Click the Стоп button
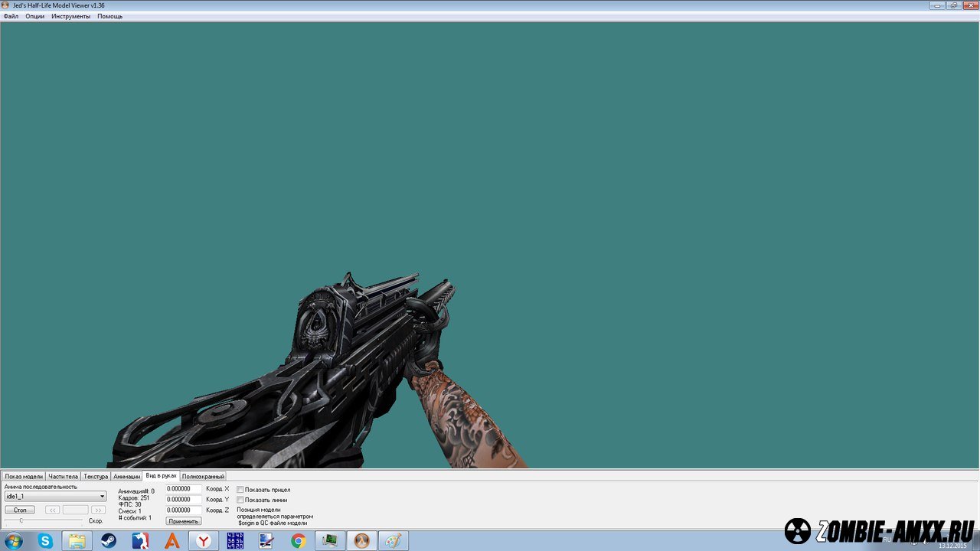The height and width of the screenshot is (551, 980). pos(20,510)
